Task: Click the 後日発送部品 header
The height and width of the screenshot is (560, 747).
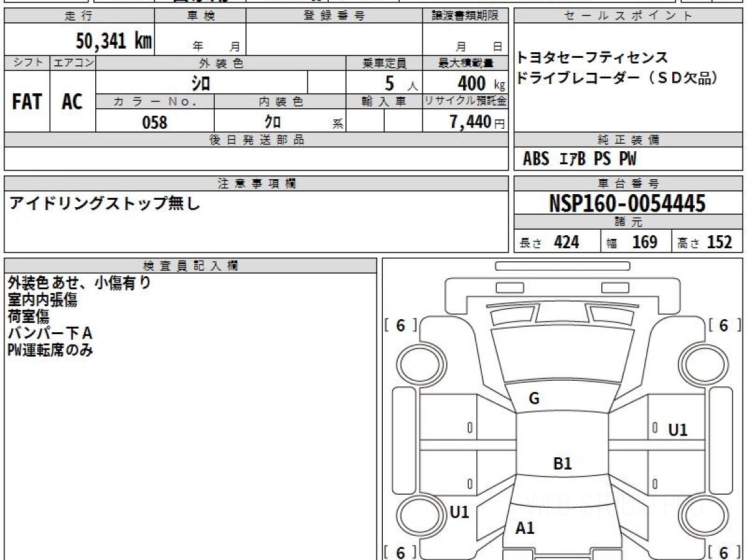Action: [x=256, y=140]
